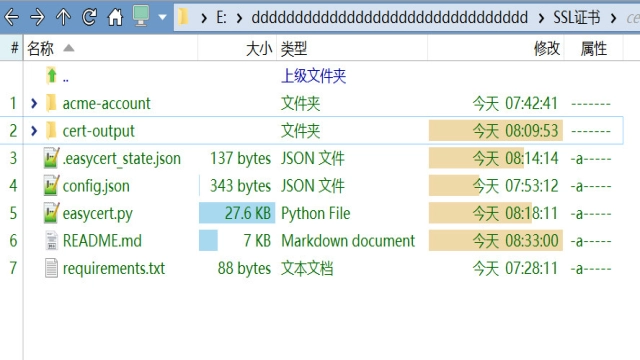The width and height of the screenshot is (640, 360).
Task: Expand the chevron after SSL证书 breadcrumb
Action: tap(613, 18)
